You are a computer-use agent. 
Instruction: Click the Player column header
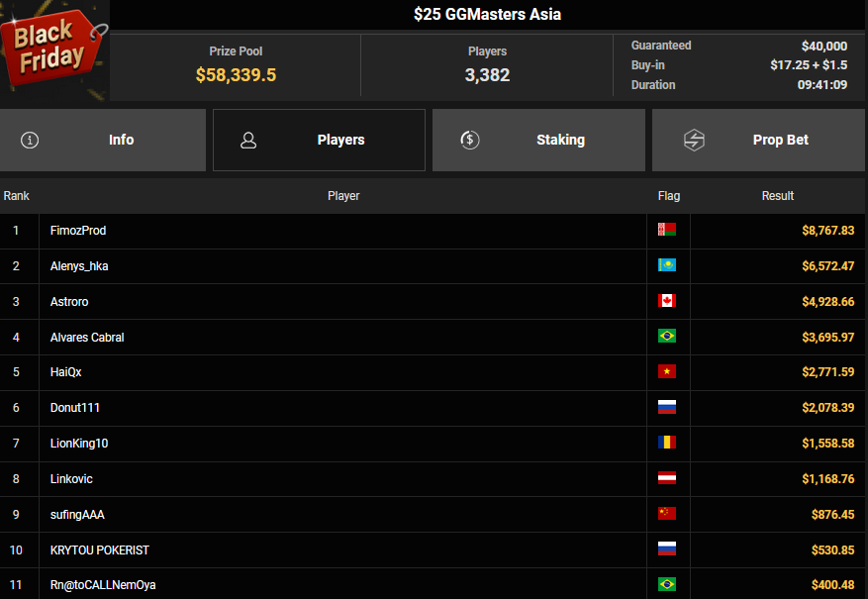(343, 196)
